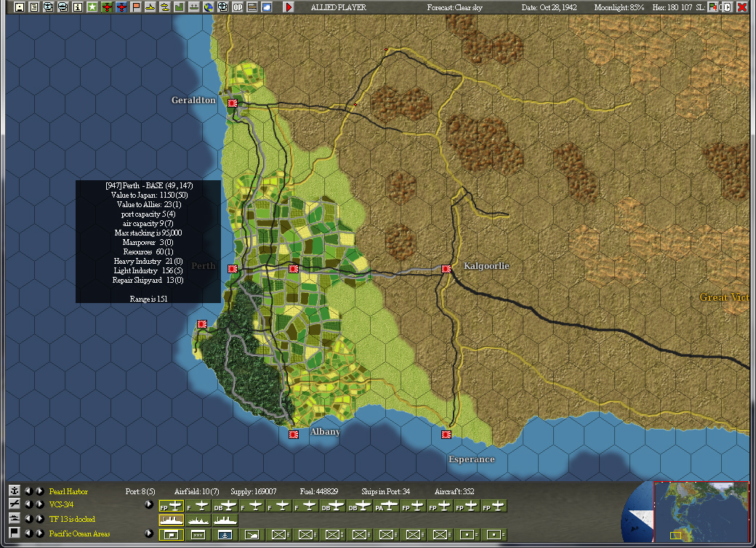
Task: Click the green flag icon beside SL label
Action: [x=712, y=7]
